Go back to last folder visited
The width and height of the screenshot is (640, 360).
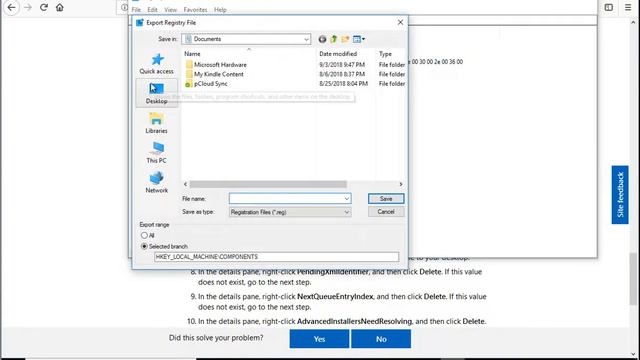322,39
